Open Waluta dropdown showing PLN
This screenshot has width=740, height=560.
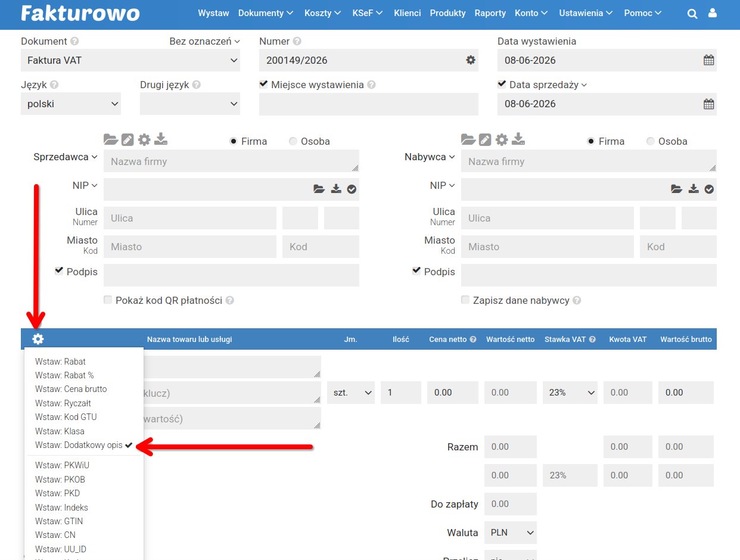click(x=511, y=533)
